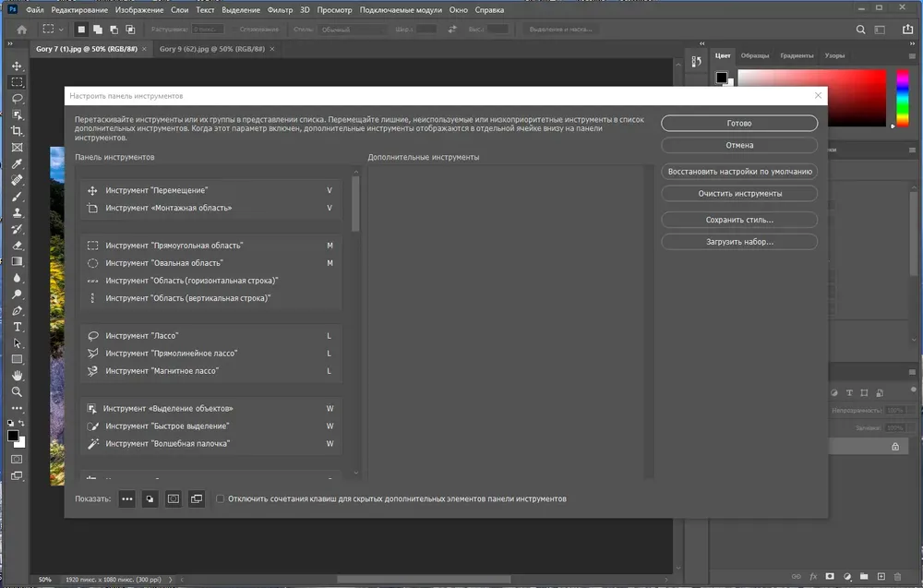Viewport: 923px width, 588px height.
Task: Select the Lasso tool in left toolbar
Action: 17,98
